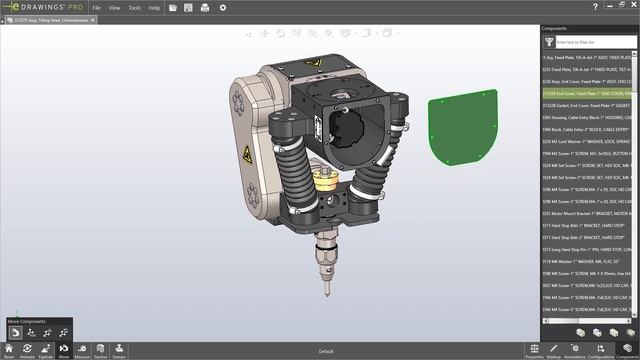Select Long Hard Stop Pin row

587,249
